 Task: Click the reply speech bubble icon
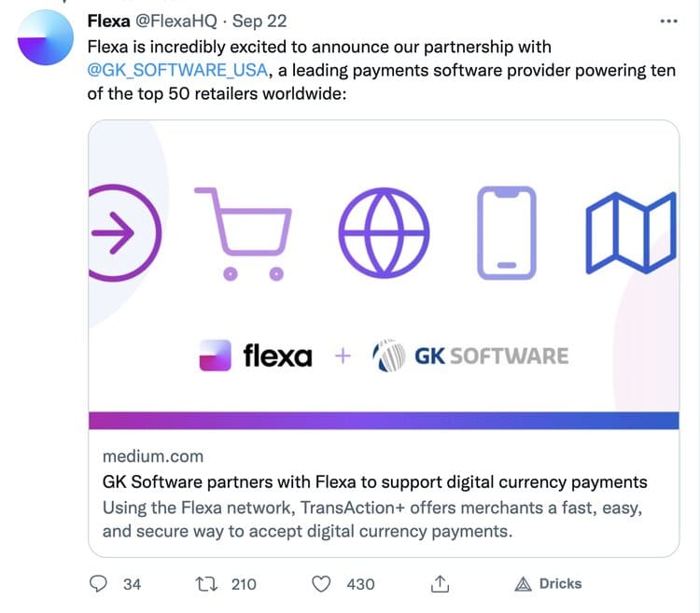[100, 584]
